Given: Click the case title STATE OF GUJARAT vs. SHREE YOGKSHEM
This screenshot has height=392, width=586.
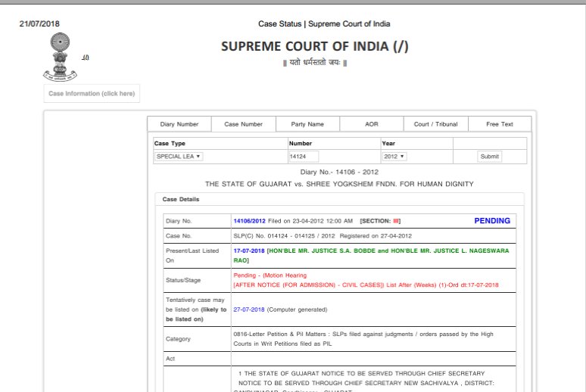Looking at the screenshot, I should (x=339, y=184).
